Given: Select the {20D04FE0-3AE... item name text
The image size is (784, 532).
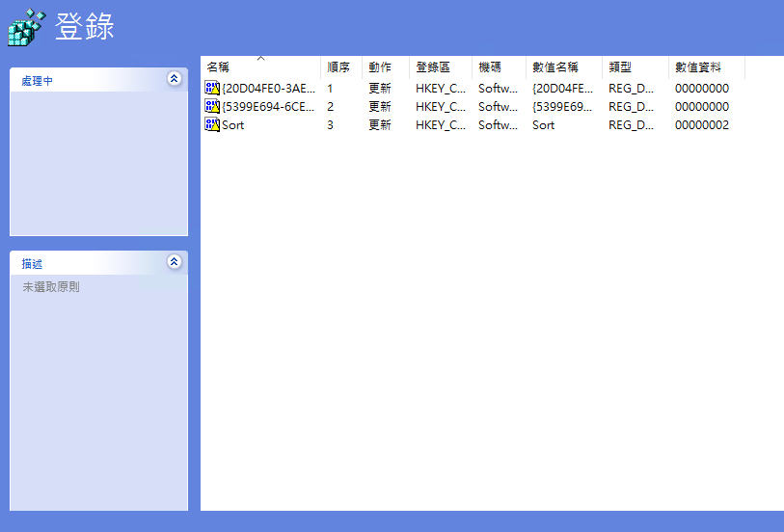Looking at the screenshot, I should point(268,89).
